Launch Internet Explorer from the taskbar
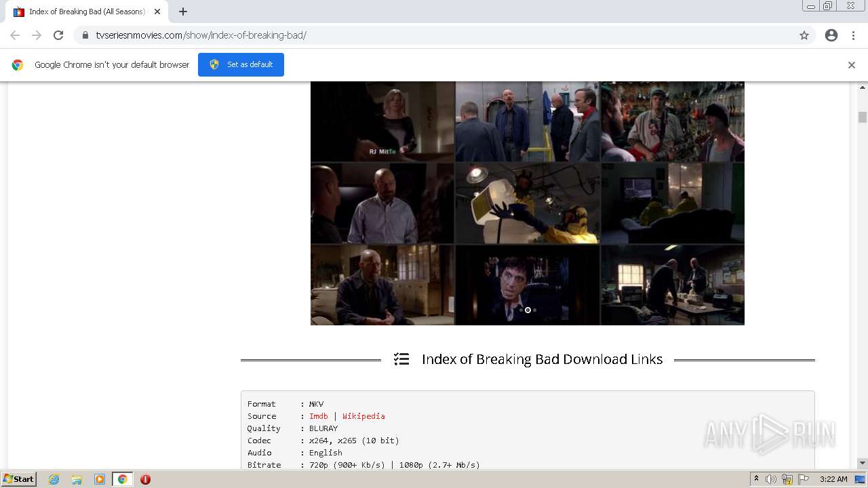This screenshot has width=868, height=488. pos(54,479)
